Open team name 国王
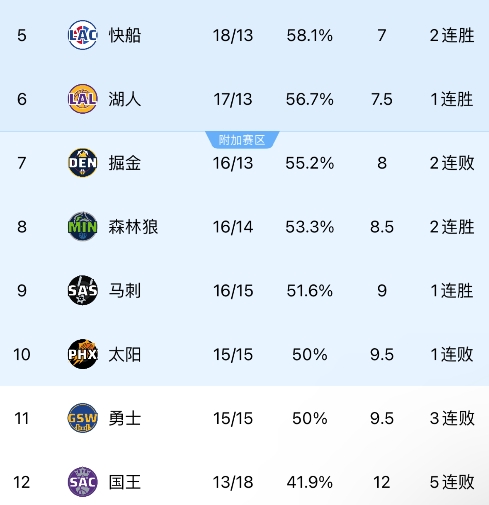 [x=125, y=482]
